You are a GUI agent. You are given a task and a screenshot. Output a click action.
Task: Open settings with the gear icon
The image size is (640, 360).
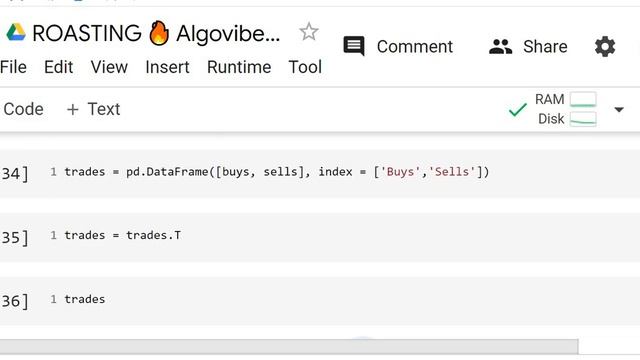(x=605, y=47)
